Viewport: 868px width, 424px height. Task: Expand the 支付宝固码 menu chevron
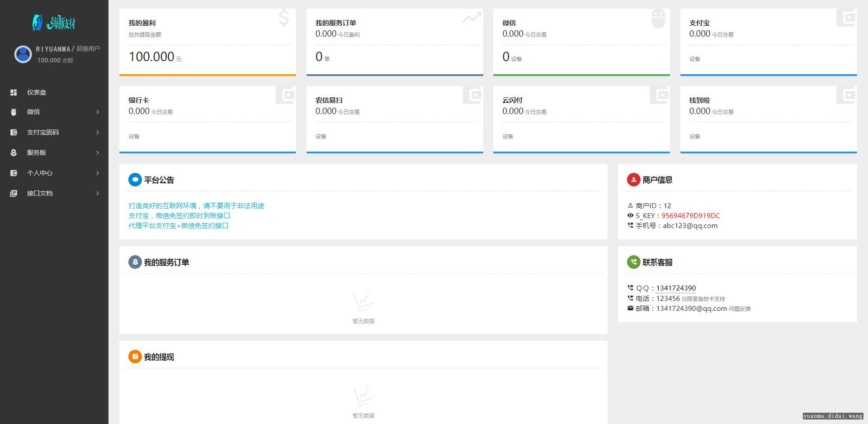pyautogui.click(x=98, y=132)
